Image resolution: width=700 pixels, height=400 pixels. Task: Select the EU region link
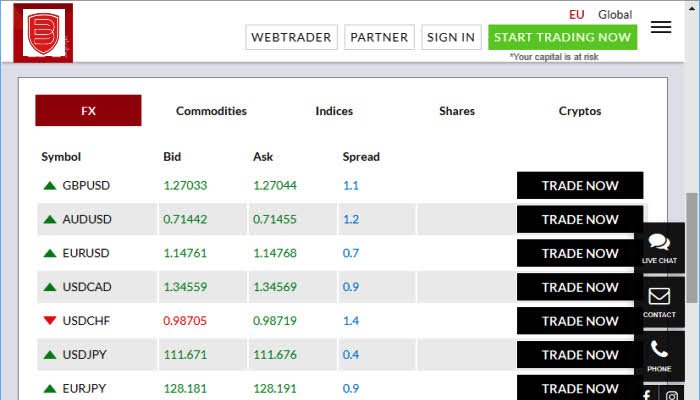[576, 14]
